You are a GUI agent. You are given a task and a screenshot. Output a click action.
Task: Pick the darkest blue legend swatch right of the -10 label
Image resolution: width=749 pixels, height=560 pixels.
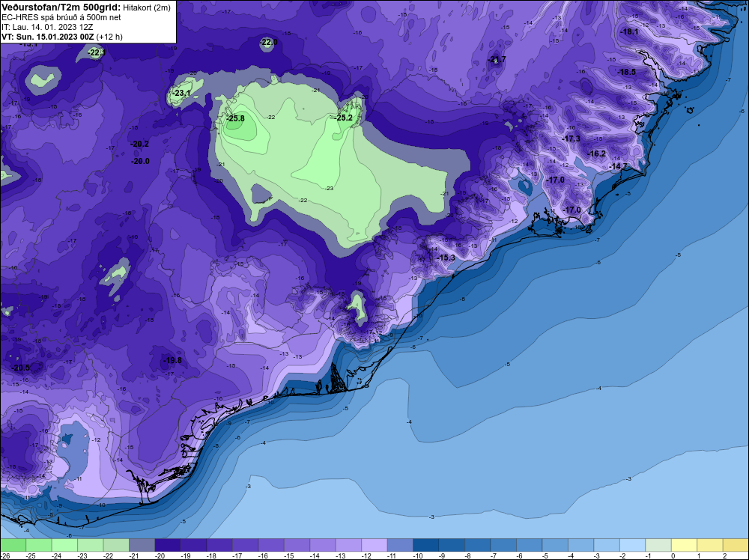[426, 545]
